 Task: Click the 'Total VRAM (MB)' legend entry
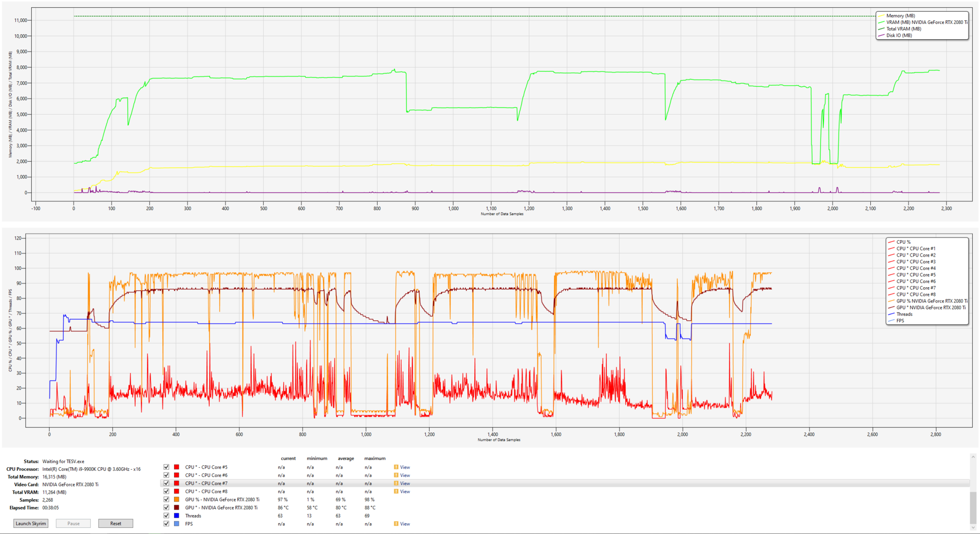903,29
